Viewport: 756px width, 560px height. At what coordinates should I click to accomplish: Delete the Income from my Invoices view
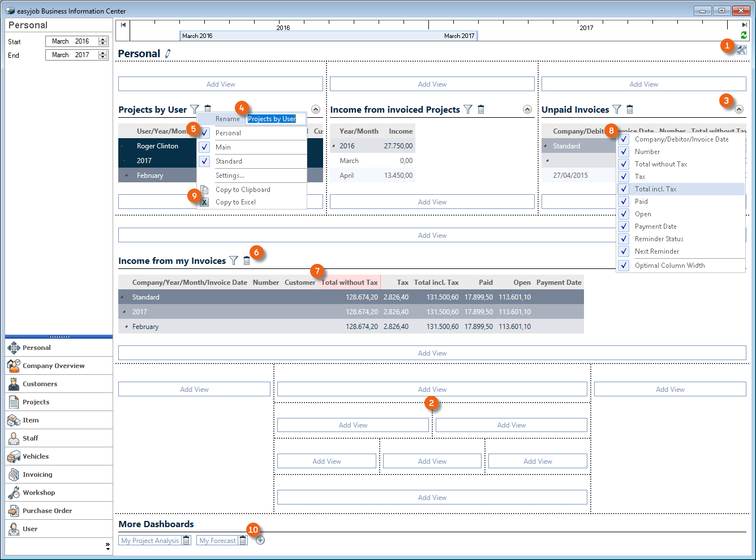247,260
